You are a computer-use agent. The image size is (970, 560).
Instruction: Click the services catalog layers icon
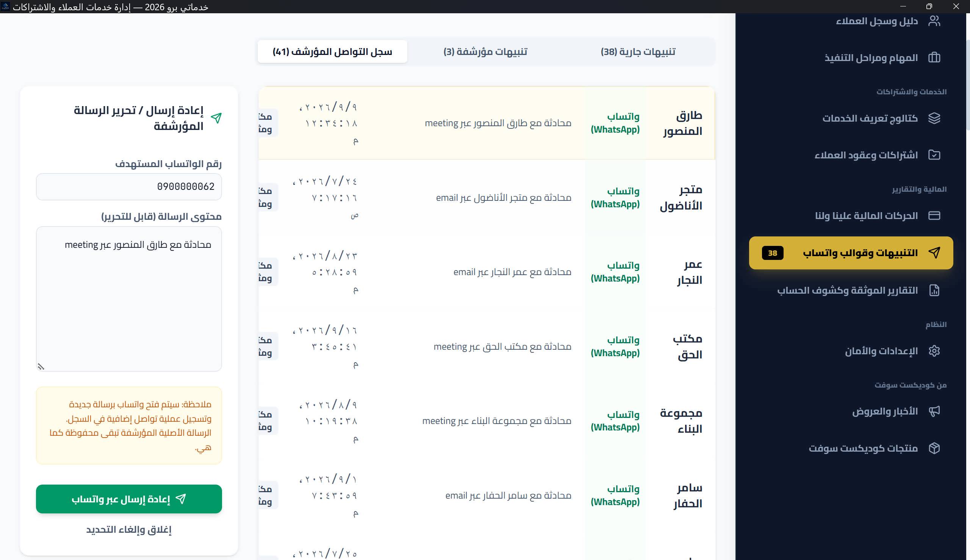pyautogui.click(x=934, y=118)
